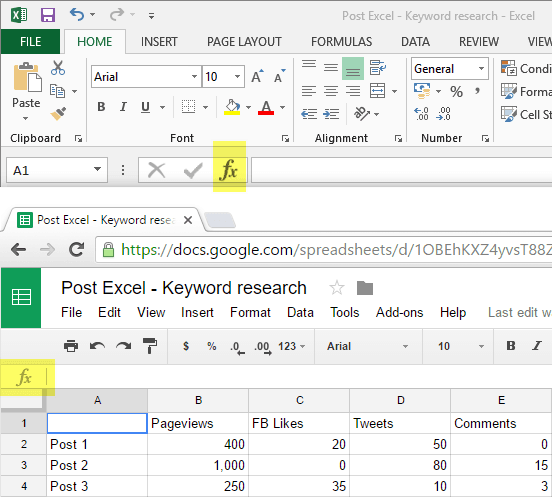Viewport: 552px width, 497px height.
Task: Click the Orientation text angle icon
Action: click(362, 113)
